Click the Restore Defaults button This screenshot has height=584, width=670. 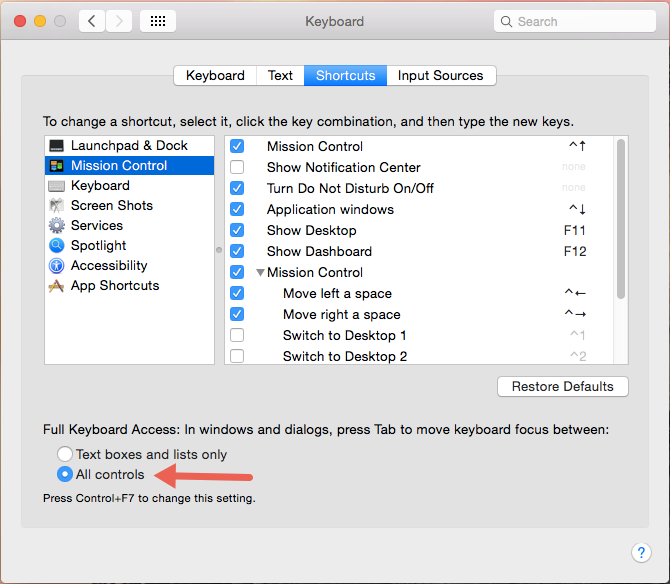[562, 386]
